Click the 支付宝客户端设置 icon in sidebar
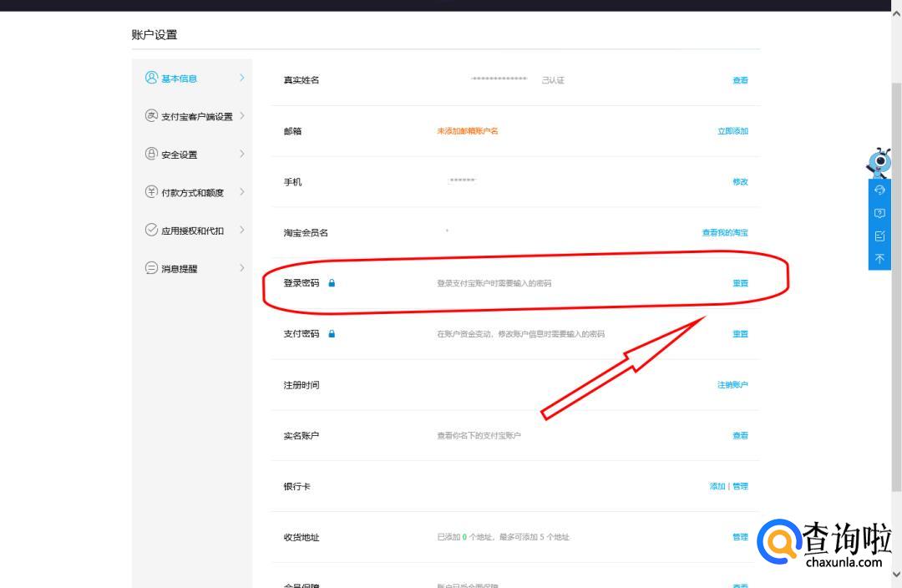902x588 pixels. click(x=151, y=115)
